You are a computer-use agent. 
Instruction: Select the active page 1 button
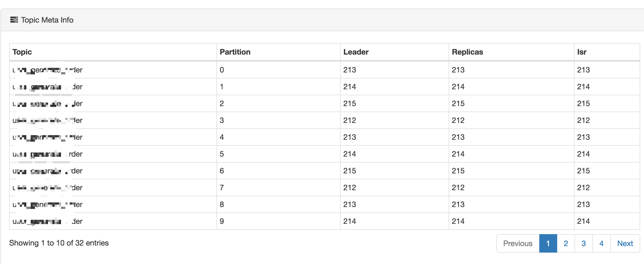(x=548, y=243)
